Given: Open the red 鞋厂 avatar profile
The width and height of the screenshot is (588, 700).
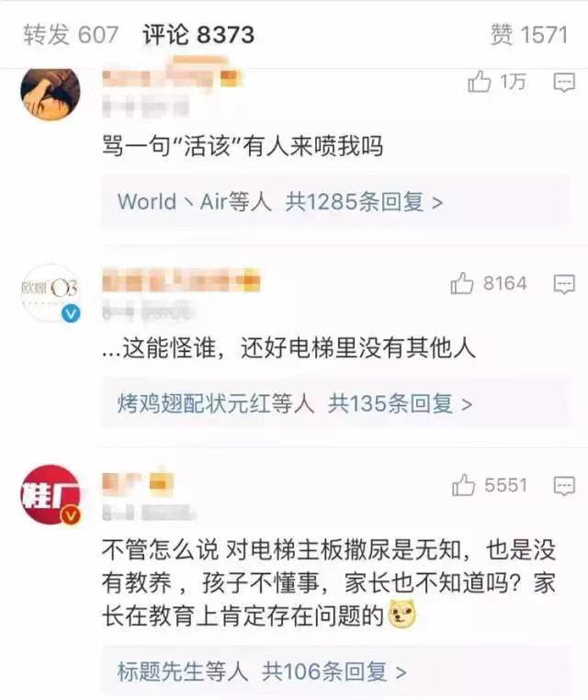Looking at the screenshot, I should point(51,494).
